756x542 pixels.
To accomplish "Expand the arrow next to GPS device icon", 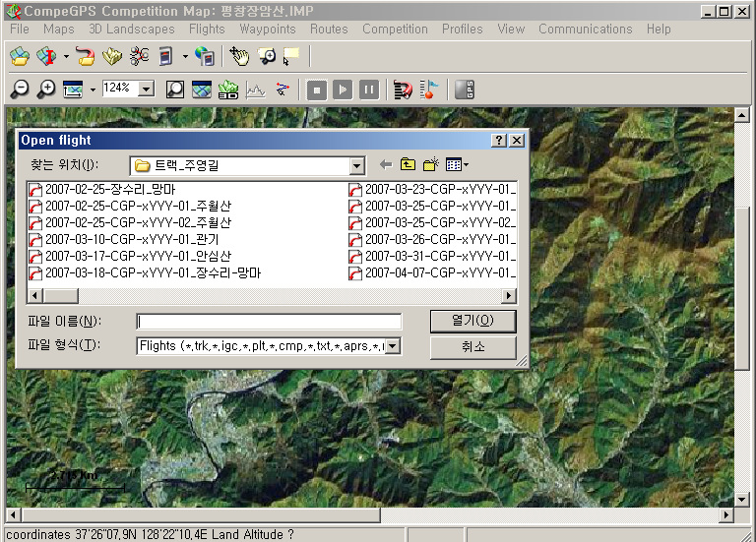I will pyautogui.click(x=185, y=56).
